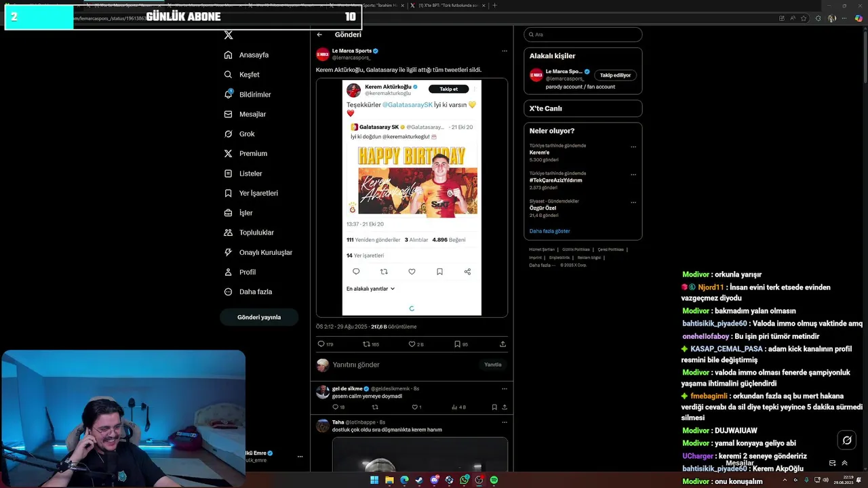This screenshot has height=488, width=868.
Task: Click heart icon inside embedded screenshot
Action: click(x=412, y=272)
